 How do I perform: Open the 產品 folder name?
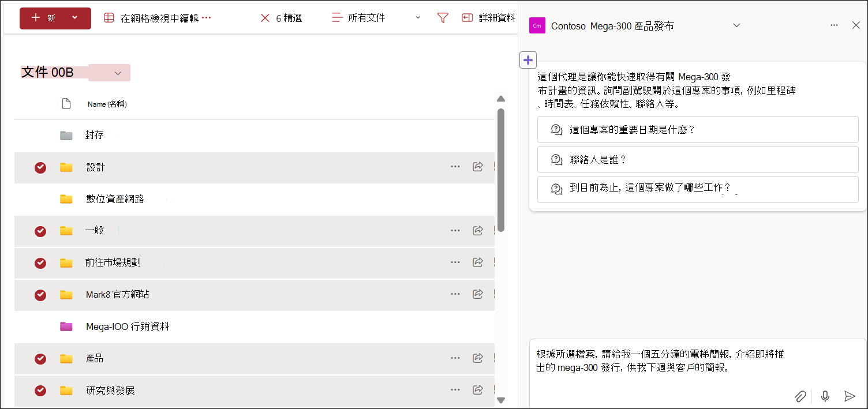(x=95, y=359)
